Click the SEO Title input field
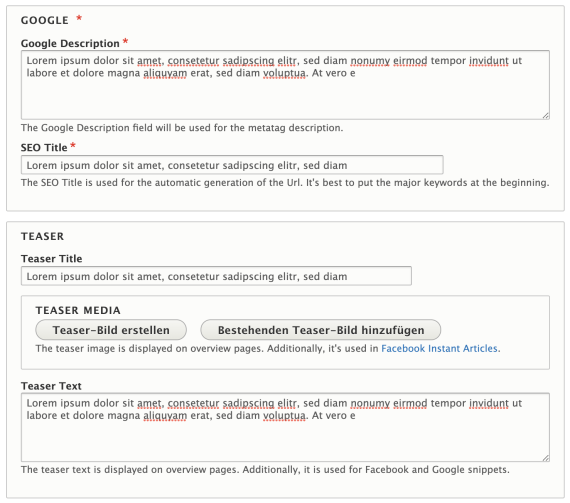Screen dimensions: 570x503 (232, 165)
